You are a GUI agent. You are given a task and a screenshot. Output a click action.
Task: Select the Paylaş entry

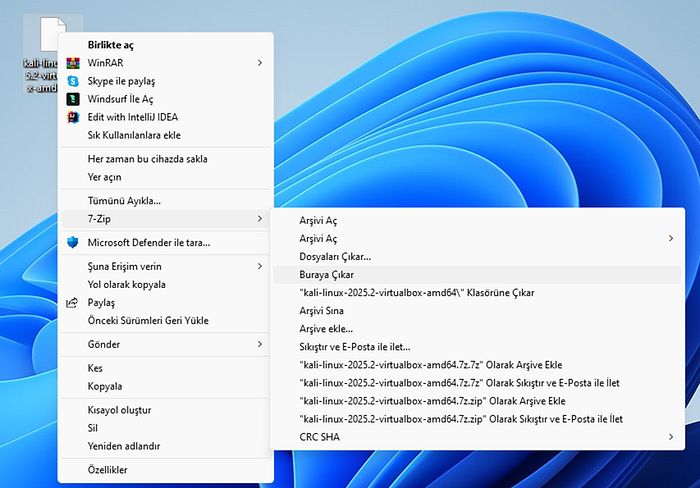(166, 303)
